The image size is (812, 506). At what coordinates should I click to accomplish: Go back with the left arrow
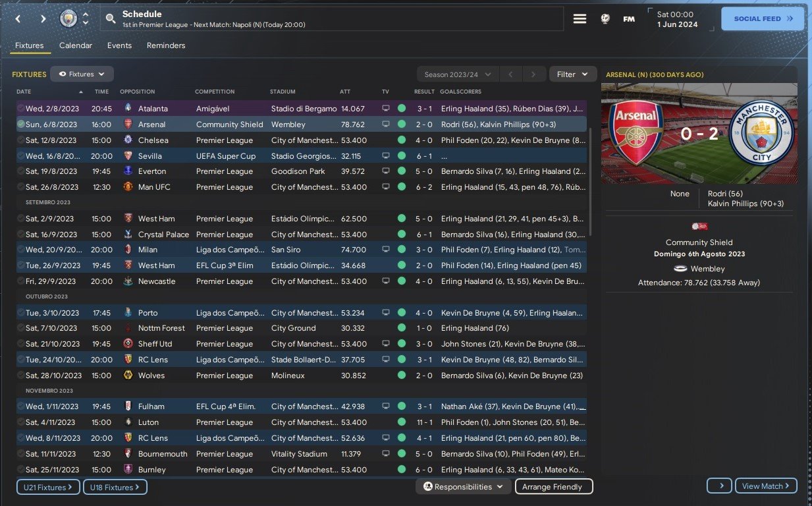click(x=18, y=19)
